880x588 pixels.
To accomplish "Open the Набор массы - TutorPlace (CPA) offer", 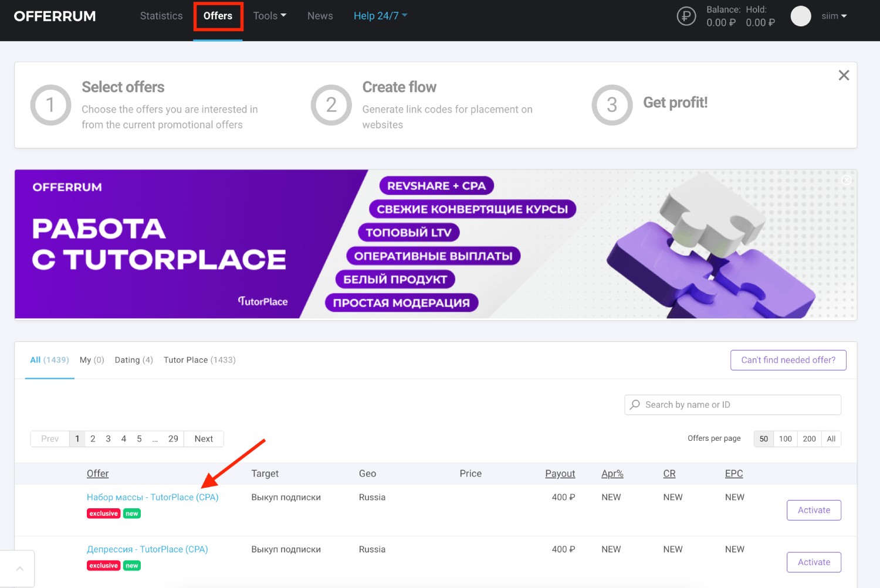I will click(x=153, y=497).
